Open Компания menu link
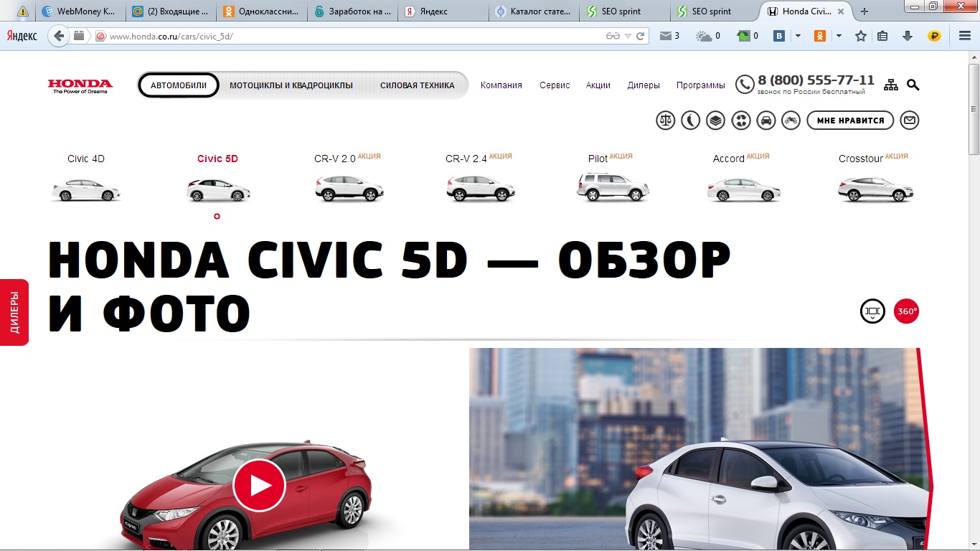Image resolution: width=980 pixels, height=551 pixels. [x=501, y=85]
